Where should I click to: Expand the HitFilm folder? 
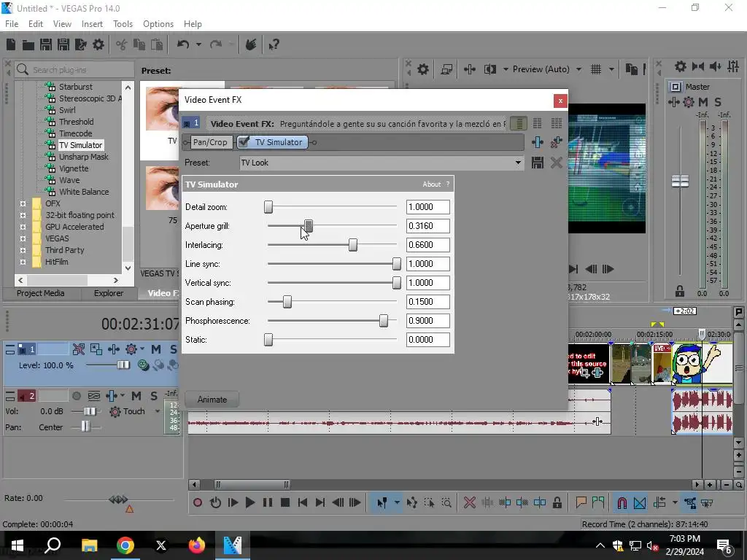click(x=23, y=262)
